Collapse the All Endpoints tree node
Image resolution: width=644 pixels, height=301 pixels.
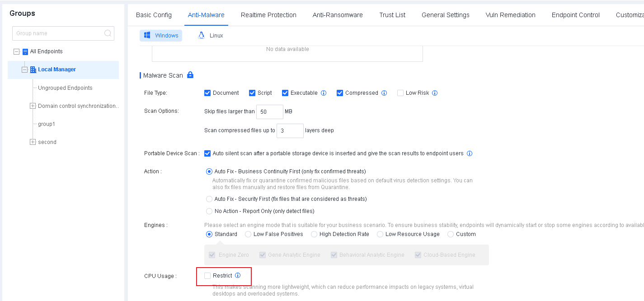click(x=17, y=51)
